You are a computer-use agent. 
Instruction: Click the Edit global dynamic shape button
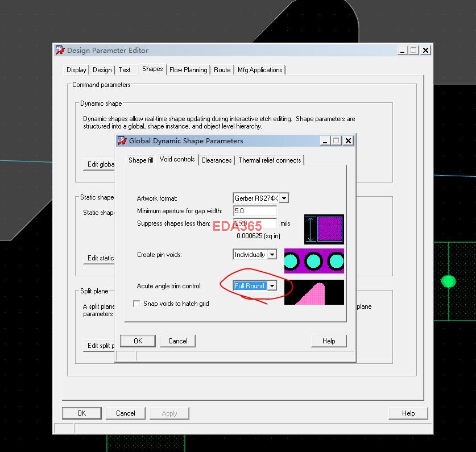click(x=100, y=164)
